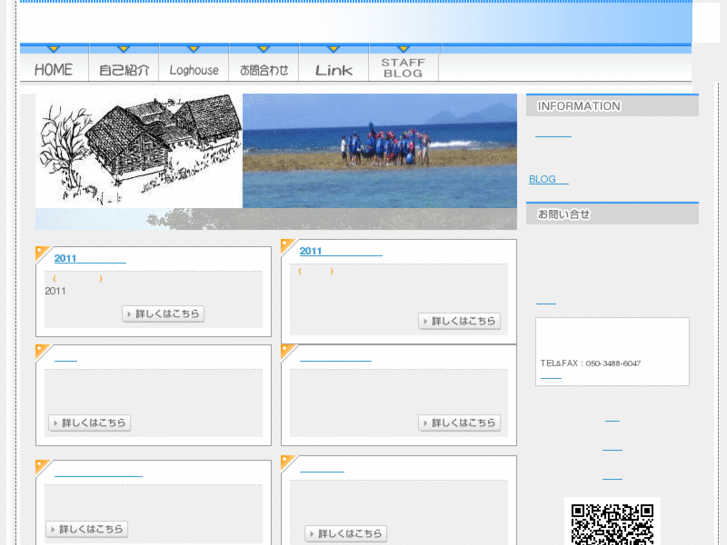Image resolution: width=727 pixels, height=545 pixels.
Task: Click the BLOG link in the INFORMATION sidebar
Action: 548,180
